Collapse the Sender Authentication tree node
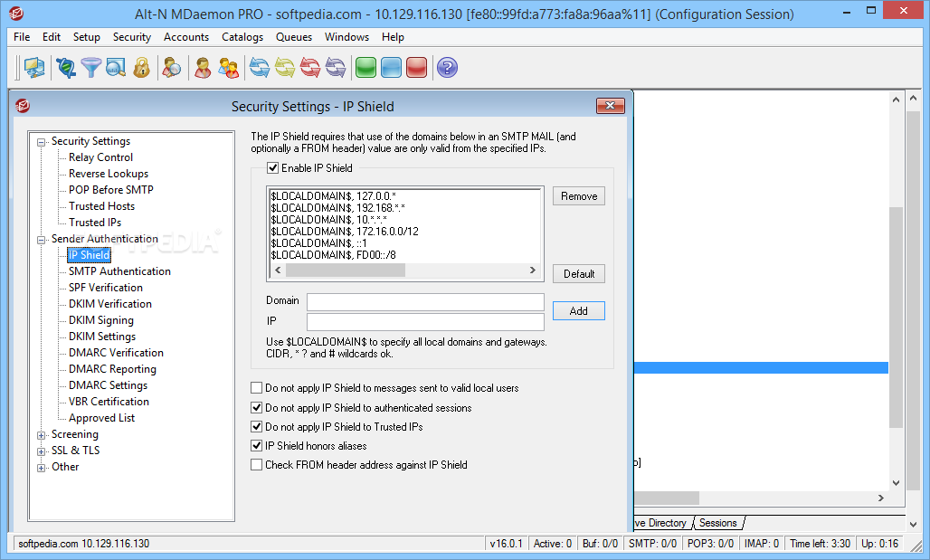The height and width of the screenshot is (560, 930). click(x=41, y=240)
